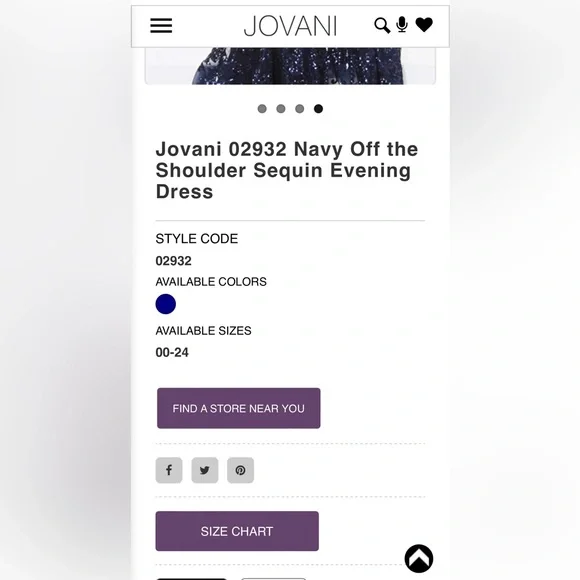Open the hamburger navigation menu
This screenshot has height=580, width=580.
point(161,26)
